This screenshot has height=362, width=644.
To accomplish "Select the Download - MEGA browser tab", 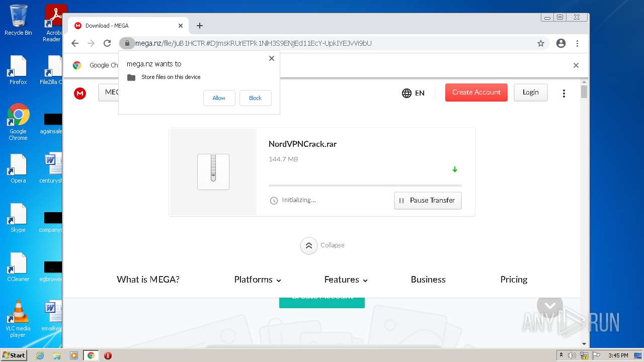I will (x=128, y=26).
